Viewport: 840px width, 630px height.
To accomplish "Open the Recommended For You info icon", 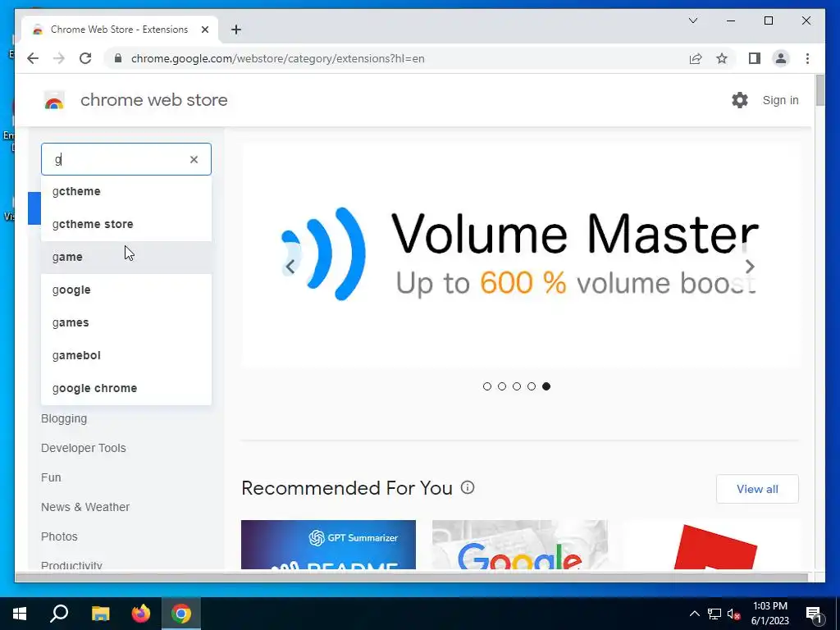I will pyautogui.click(x=468, y=487).
